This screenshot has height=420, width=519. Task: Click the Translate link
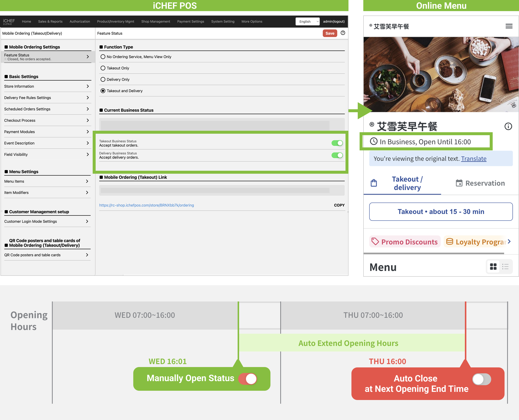click(473, 159)
